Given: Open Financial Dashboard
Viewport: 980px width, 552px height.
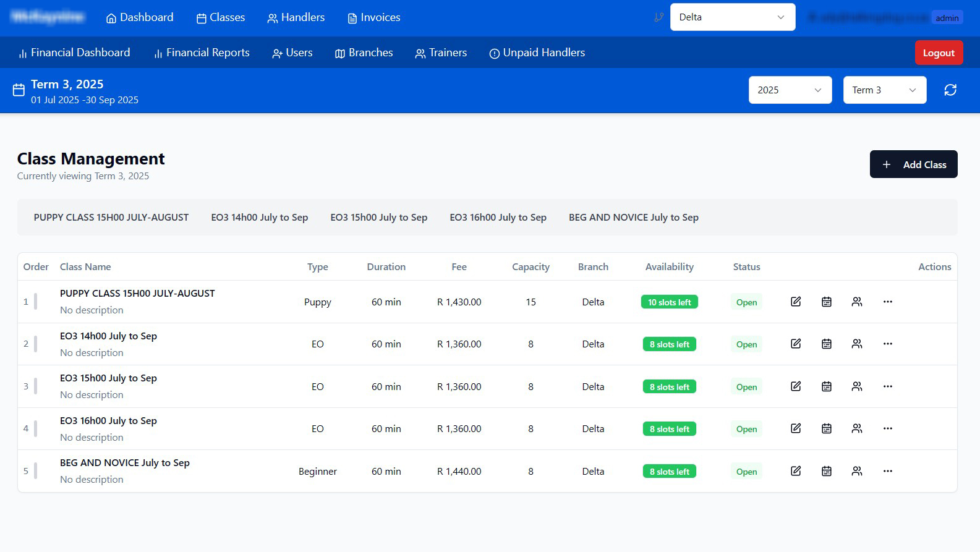Looking at the screenshot, I should (x=74, y=53).
